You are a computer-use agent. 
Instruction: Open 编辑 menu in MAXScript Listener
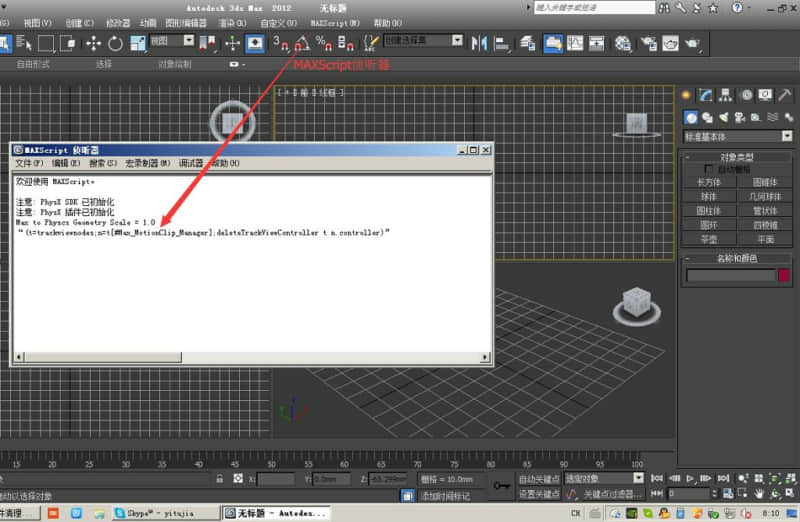[x=66, y=163]
